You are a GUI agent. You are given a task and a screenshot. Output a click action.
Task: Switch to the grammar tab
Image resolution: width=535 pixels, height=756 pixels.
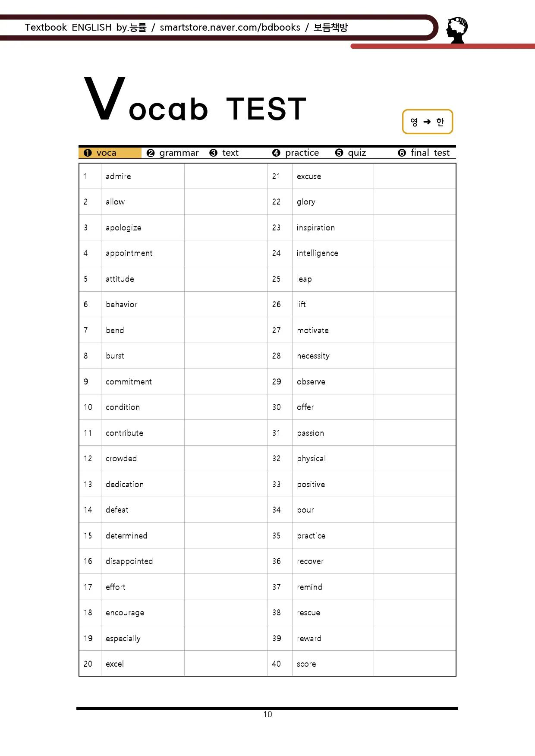pos(173,153)
